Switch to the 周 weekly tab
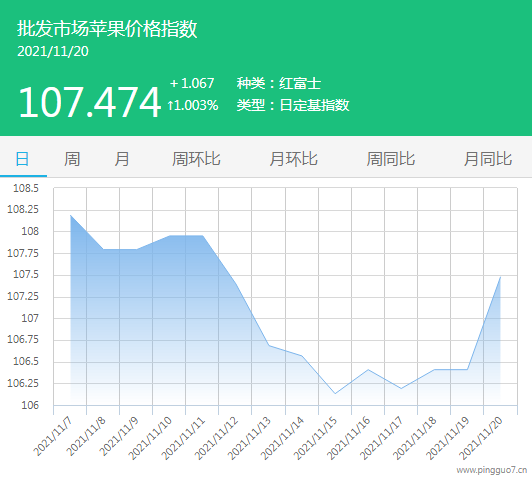 coord(72,159)
